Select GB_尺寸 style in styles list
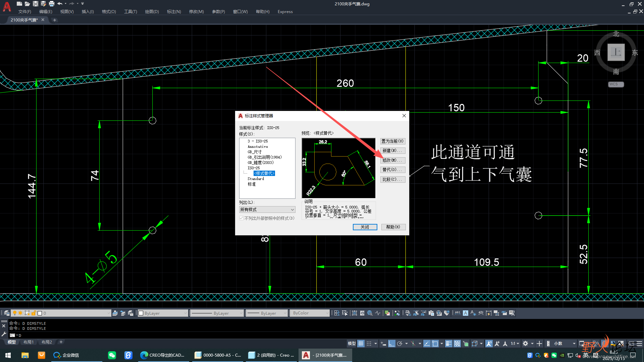The width and height of the screenshot is (644, 362). click(x=255, y=152)
